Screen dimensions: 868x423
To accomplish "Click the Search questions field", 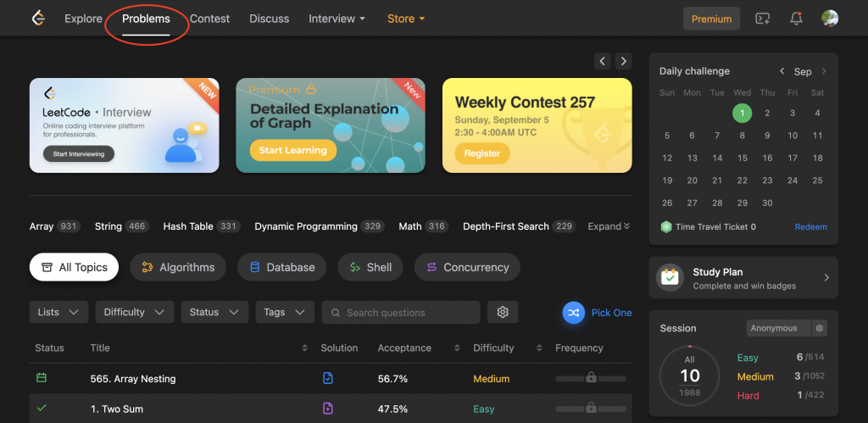I will point(401,312).
